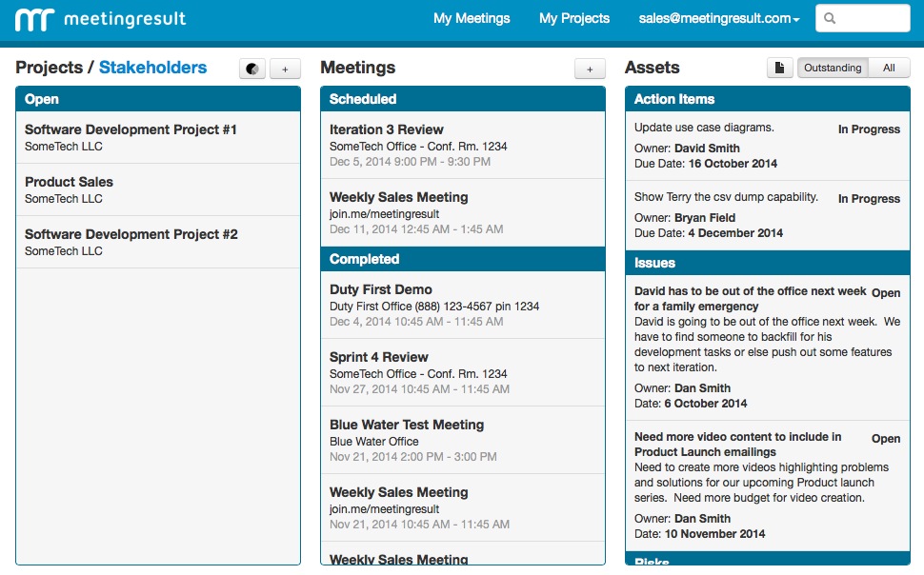Select the Product Sales project
Screen dimensions: 924x575
(x=158, y=189)
